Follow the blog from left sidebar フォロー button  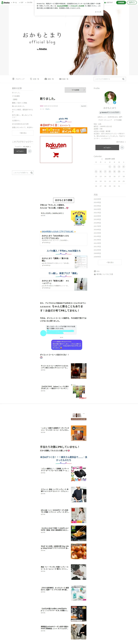pyautogui.click(x=20, y=151)
